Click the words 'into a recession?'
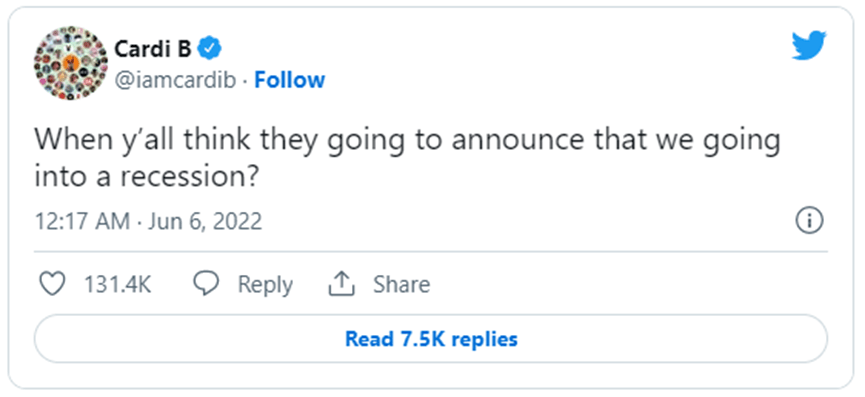The height and width of the screenshot is (397, 865). [x=146, y=176]
